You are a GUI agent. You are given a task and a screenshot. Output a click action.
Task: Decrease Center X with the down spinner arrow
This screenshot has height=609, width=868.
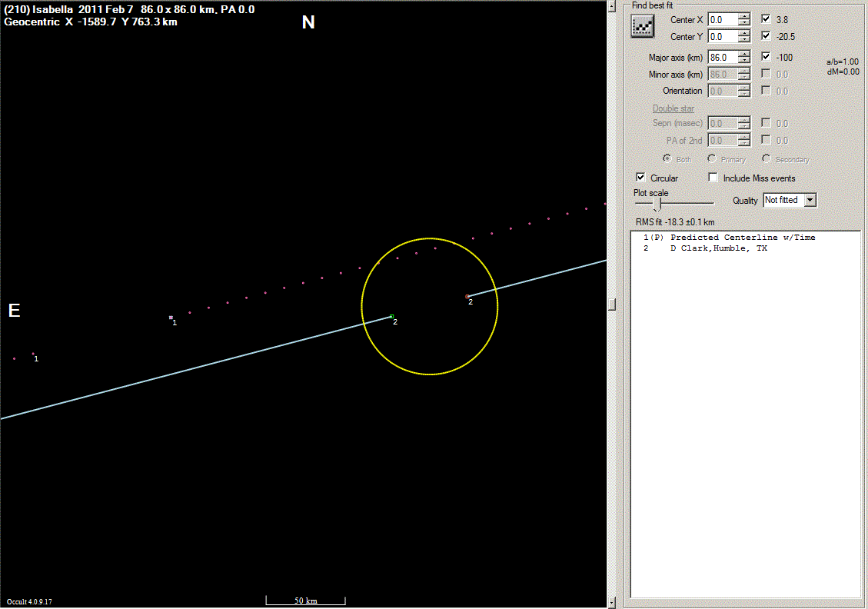click(x=744, y=23)
